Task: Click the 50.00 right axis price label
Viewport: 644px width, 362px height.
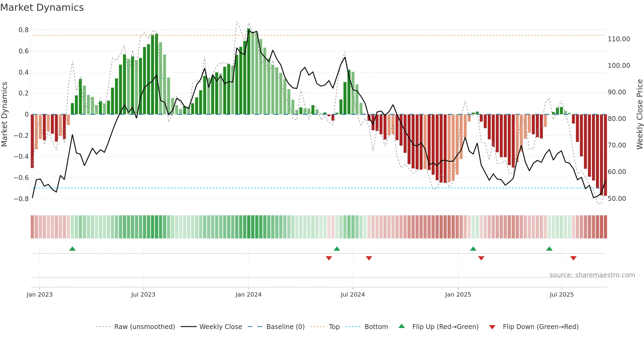Action: tap(617, 199)
